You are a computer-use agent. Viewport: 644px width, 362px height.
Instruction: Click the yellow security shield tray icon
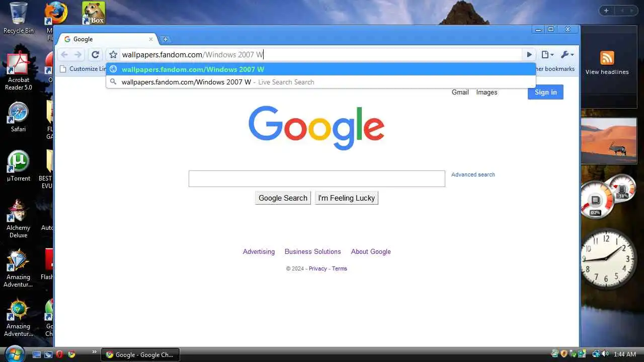coord(564,354)
